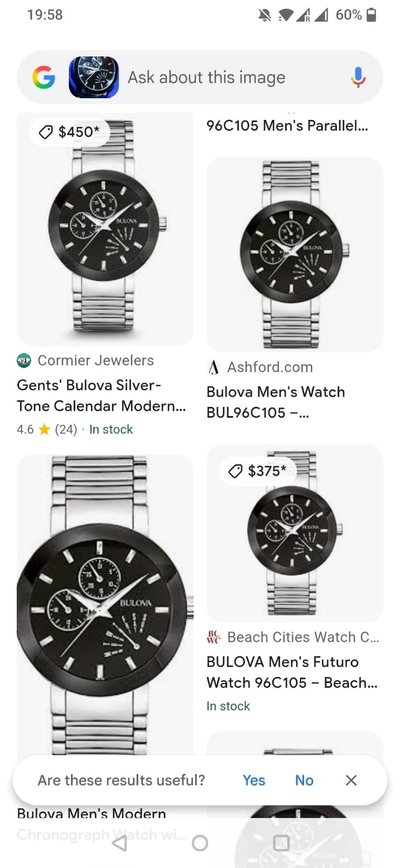Open 96C105 Men's Parallel result title
The height and width of the screenshot is (868, 400).
(287, 126)
